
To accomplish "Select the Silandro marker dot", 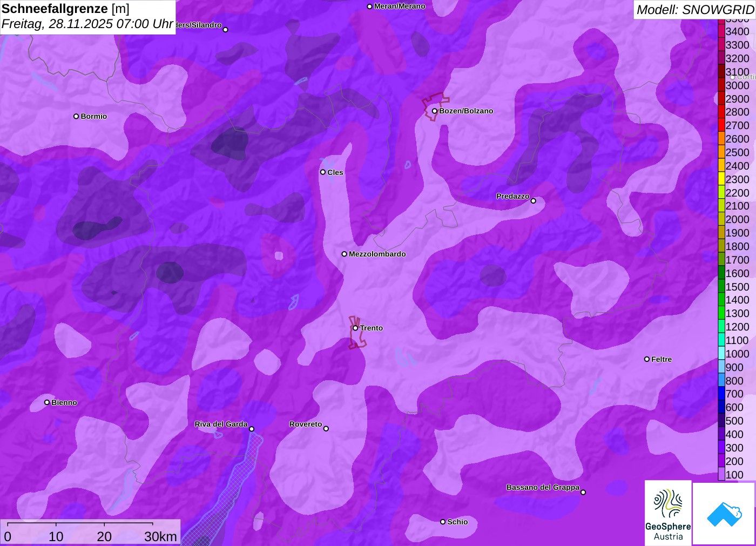I will [x=226, y=30].
